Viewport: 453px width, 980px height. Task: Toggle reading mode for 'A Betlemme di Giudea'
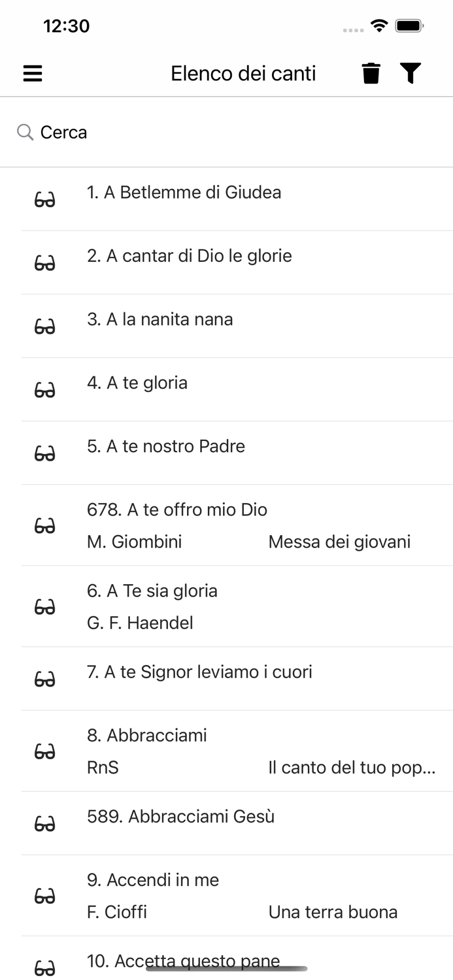(44, 199)
